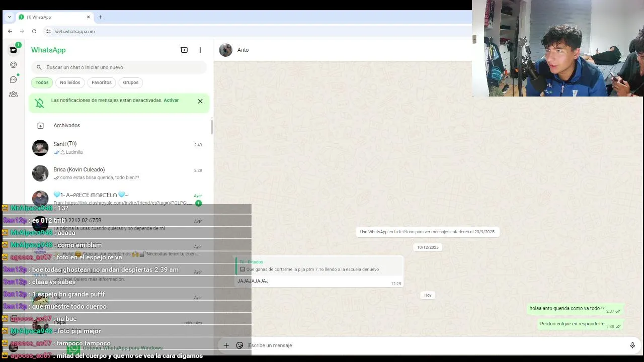Viewport: 644px width, 362px height.
Task: Dismiss the notifications disabled banner
Action: click(200, 101)
